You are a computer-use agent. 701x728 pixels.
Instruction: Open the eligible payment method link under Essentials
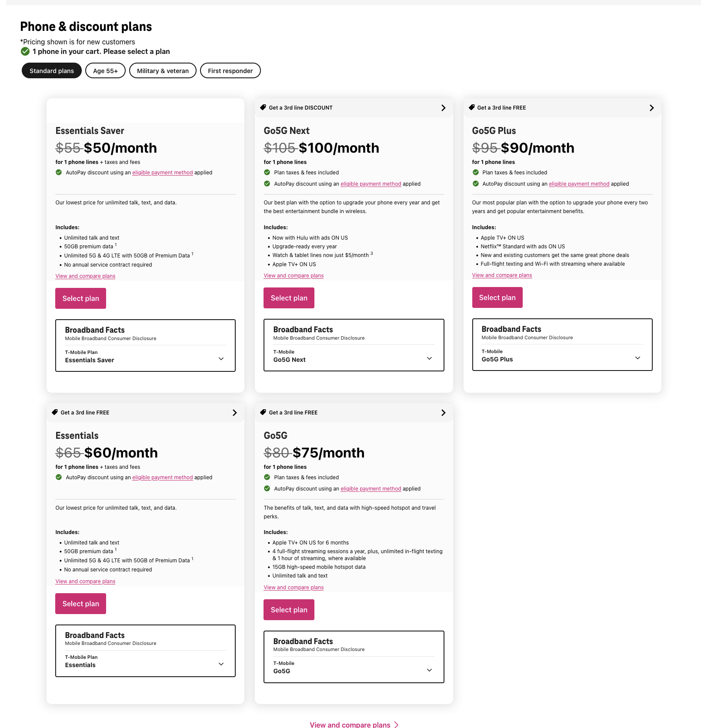pyautogui.click(x=162, y=477)
